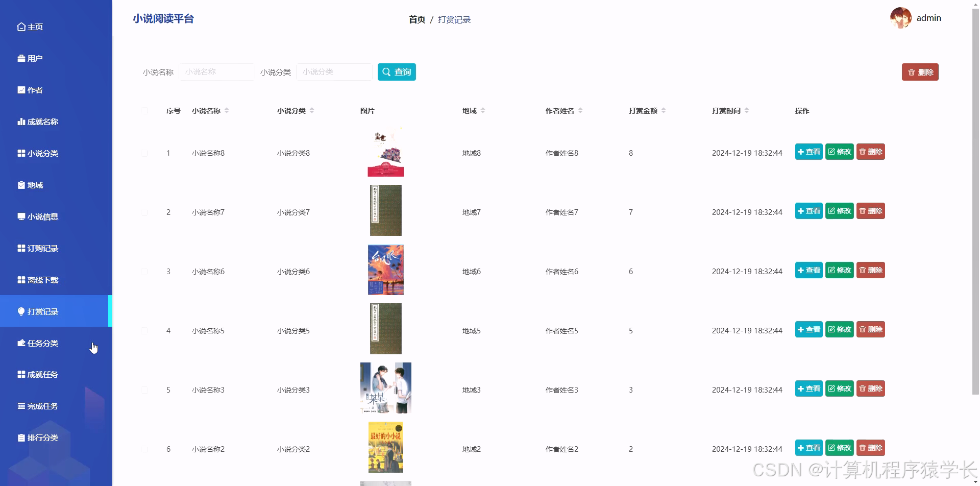Sort by 地域 column arrows

point(483,110)
